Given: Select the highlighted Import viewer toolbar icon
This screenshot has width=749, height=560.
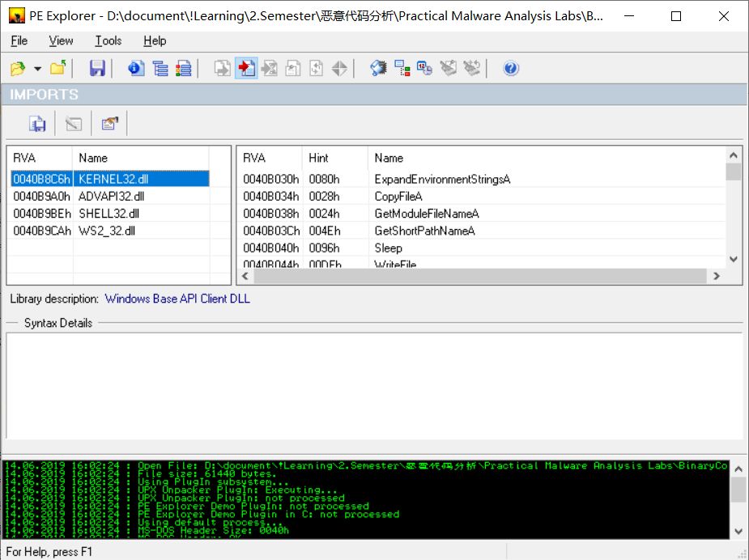Looking at the screenshot, I should pos(246,69).
